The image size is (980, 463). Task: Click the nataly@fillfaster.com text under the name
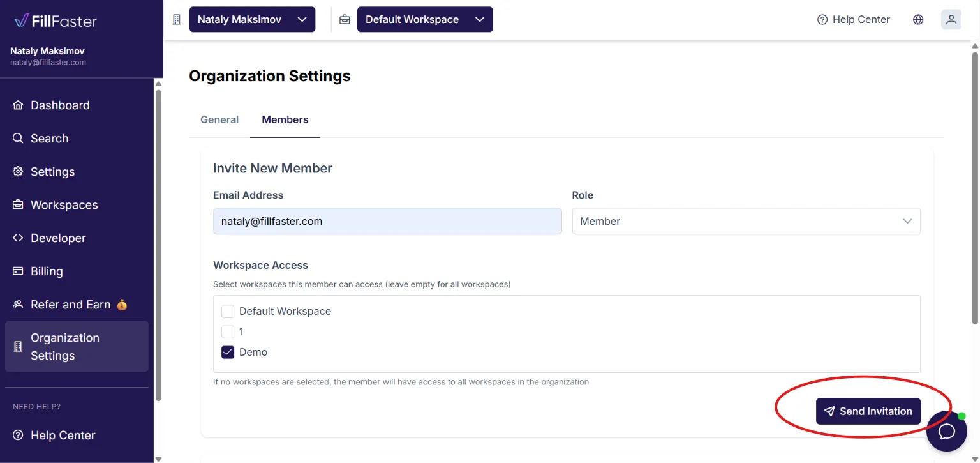point(48,63)
